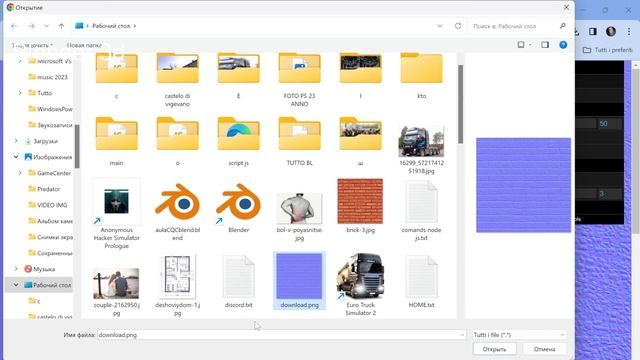Open Chrome profile avatar
640x360 pixels.
611,31
